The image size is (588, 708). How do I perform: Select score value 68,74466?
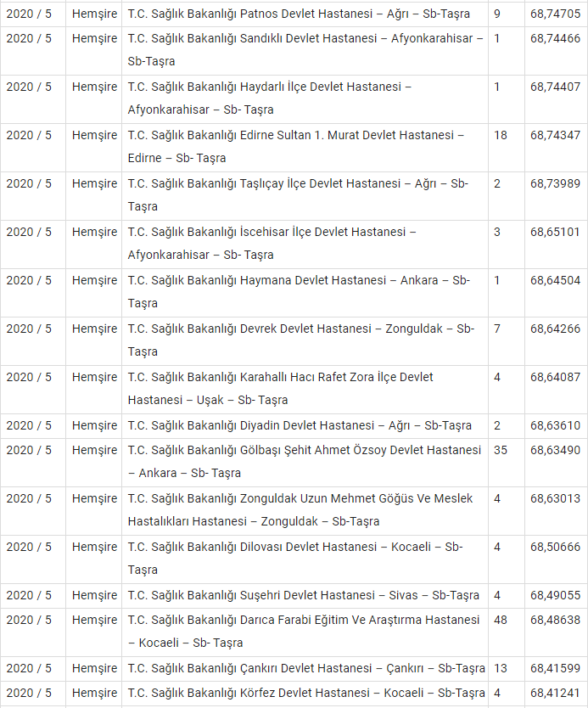tap(555, 38)
